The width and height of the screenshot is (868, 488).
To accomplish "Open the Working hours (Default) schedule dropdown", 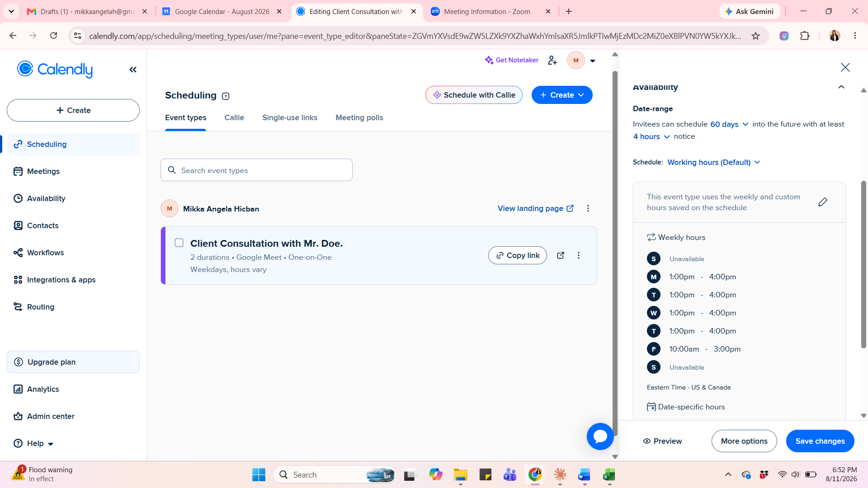I will pos(714,162).
